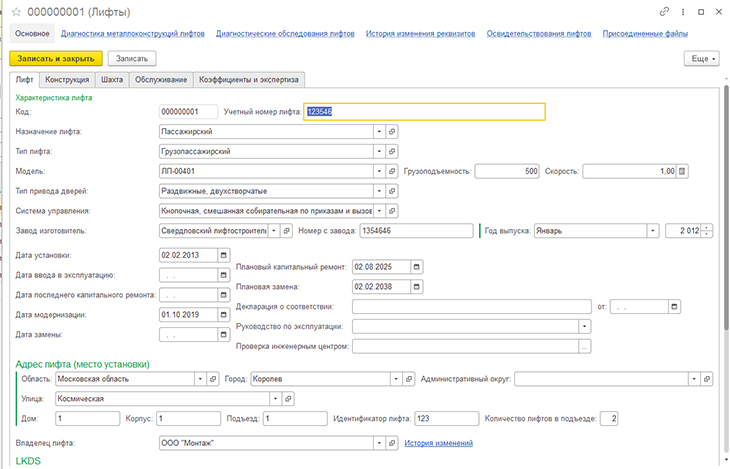Image resolution: width=730 pixels, height=469 pixels.
Task: Increase year 2012 with spinner up arrow
Action: [x=707, y=228]
